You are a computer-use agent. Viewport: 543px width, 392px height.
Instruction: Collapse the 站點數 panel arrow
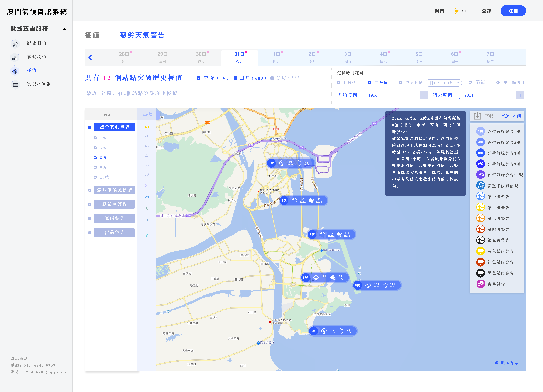[158, 116]
